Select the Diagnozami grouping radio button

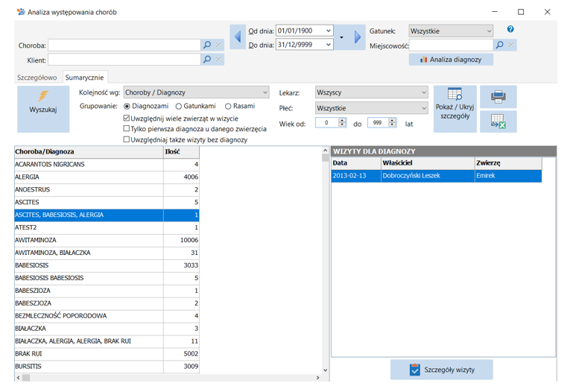(x=127, y=106)
